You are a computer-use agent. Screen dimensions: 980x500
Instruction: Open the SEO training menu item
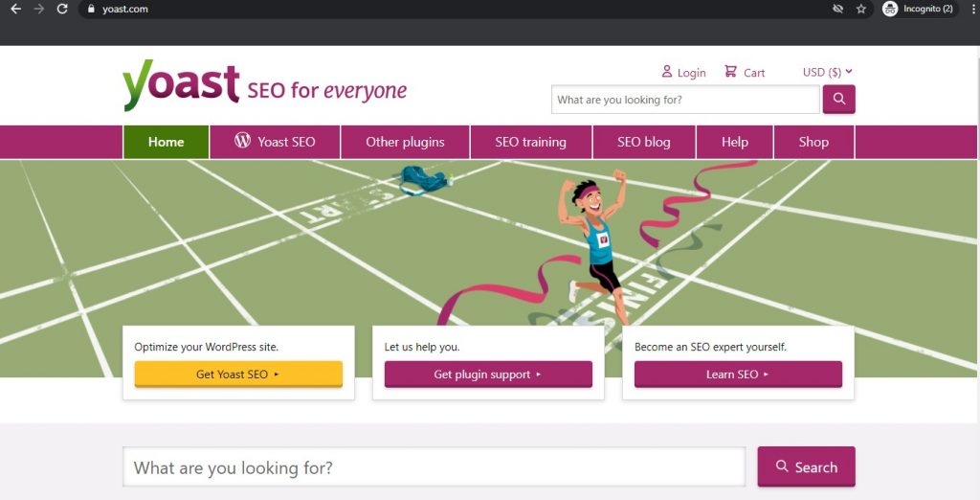tap(530, 142)
